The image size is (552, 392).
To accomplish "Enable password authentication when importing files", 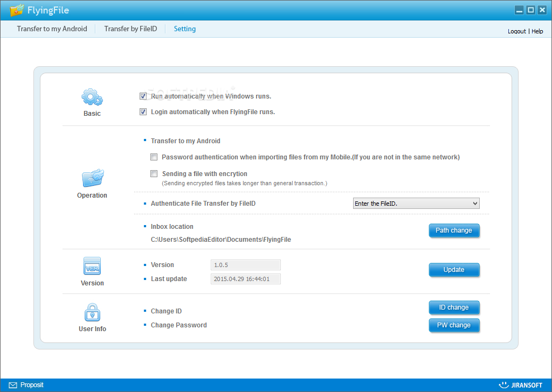I will pyautogui.click(x=154, y=157).
